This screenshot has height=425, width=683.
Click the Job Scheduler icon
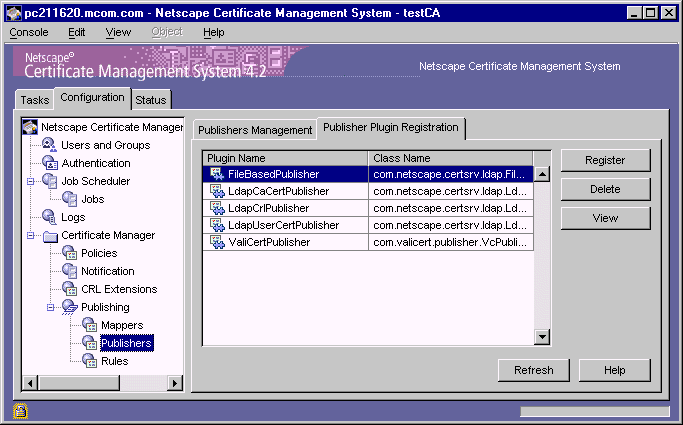50,181
